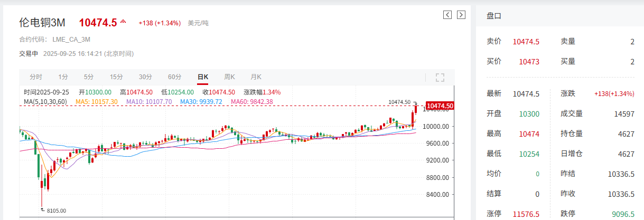
Task: Expand the K-line chart to fullscreen
Action: 440,78
